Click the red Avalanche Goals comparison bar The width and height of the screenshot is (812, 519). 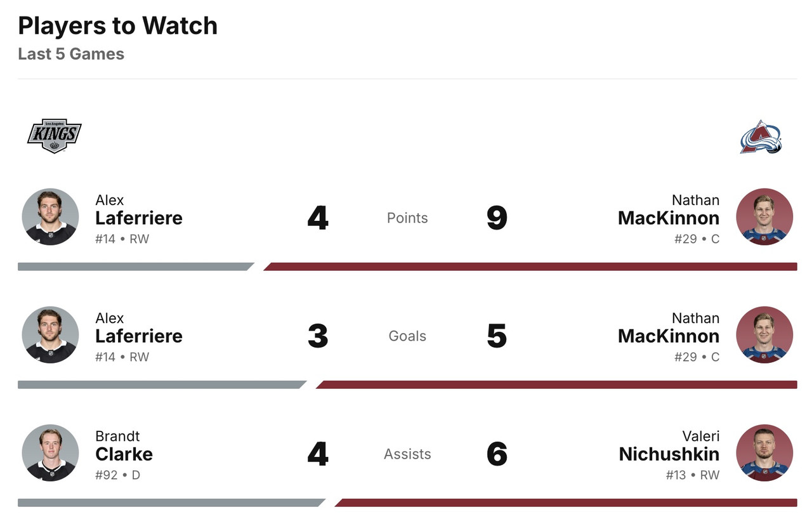557,384
